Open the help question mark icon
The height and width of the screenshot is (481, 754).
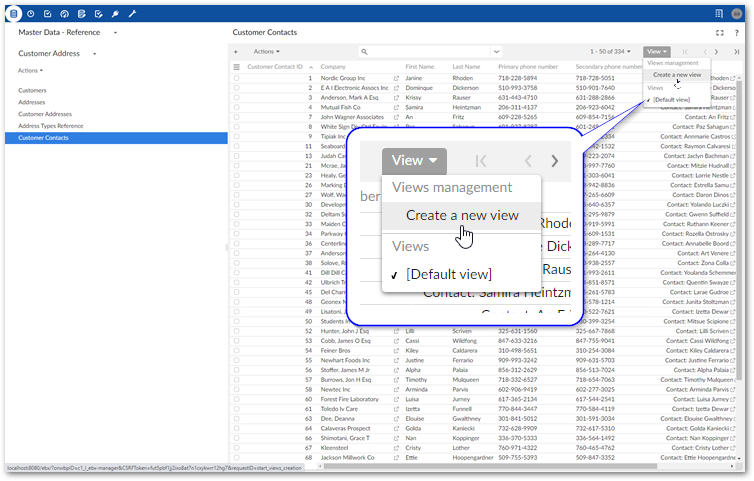tap(737, 33)
